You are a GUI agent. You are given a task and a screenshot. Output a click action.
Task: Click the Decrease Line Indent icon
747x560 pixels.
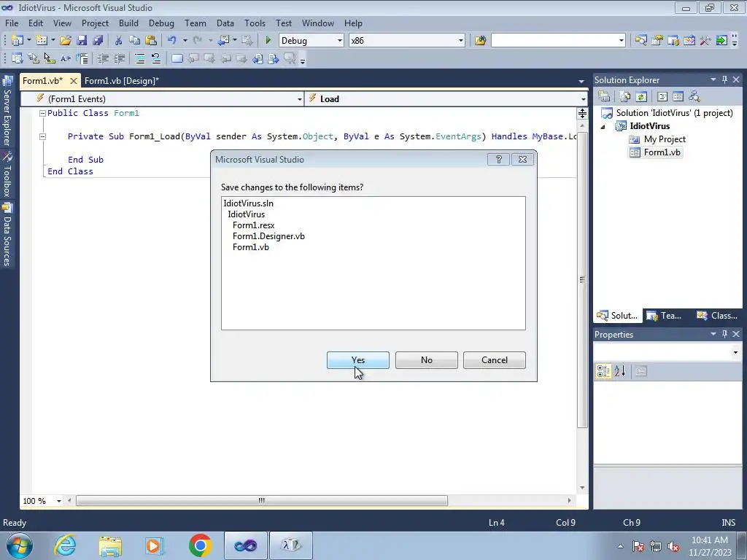tap(103, 58)
